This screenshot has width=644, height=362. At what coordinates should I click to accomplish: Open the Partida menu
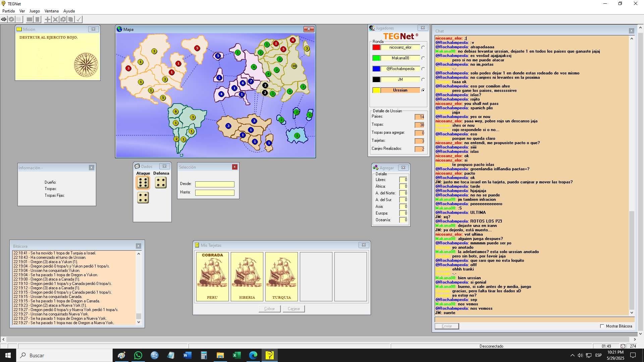coord(8,11)
